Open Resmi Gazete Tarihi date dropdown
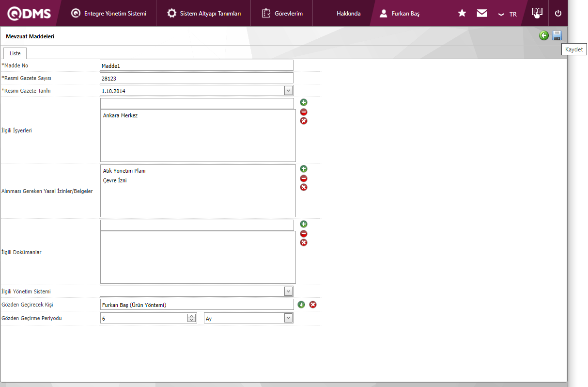Image resolution: width=588 pixels, height=387 pixels. (x=288, y=90)
